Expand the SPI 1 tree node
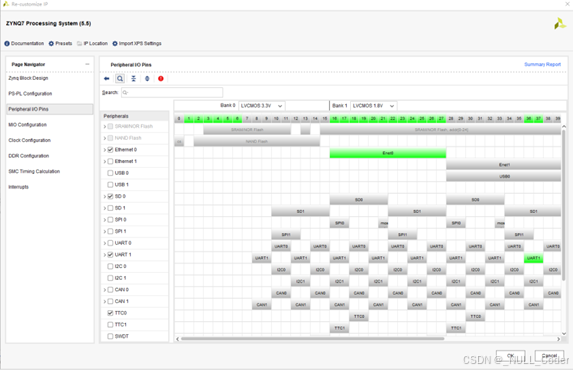Image resolution: width=573 pixels, height=371 pixels. [105, 232]
